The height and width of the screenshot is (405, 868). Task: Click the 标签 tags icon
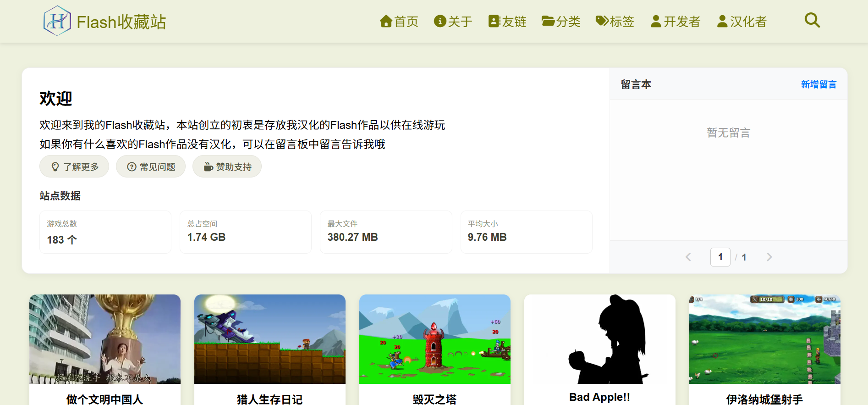click(602, 21)
